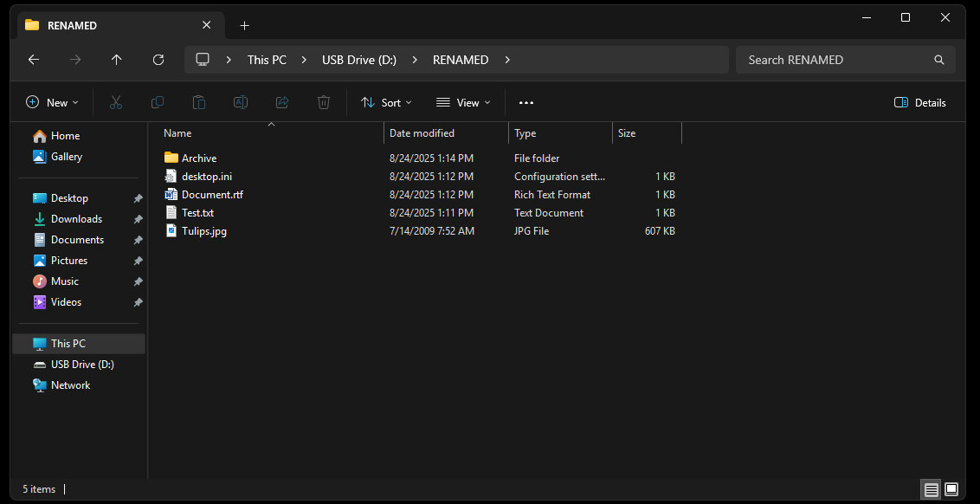Click the Cut scissors icon in toolbar
Screen dimensions: 980x504
116,102
